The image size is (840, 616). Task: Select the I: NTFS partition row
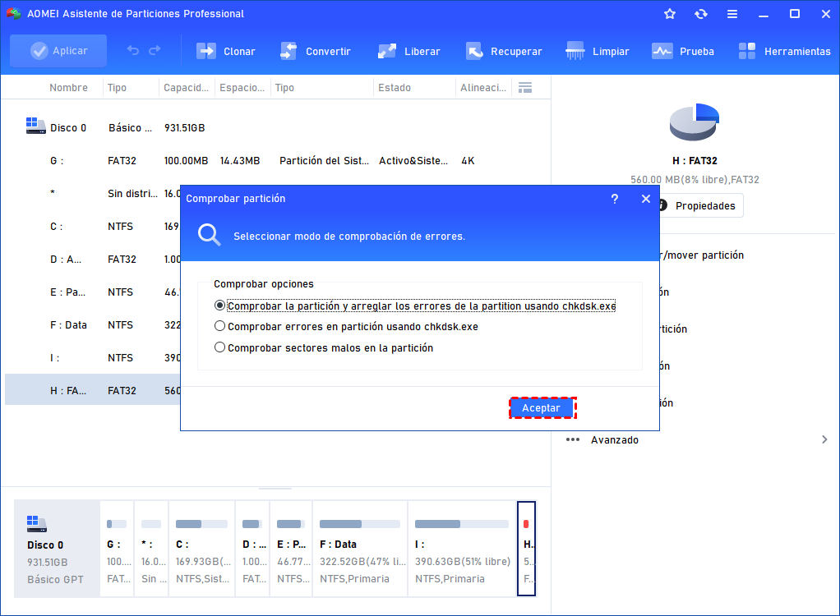(x=92, y=357)
